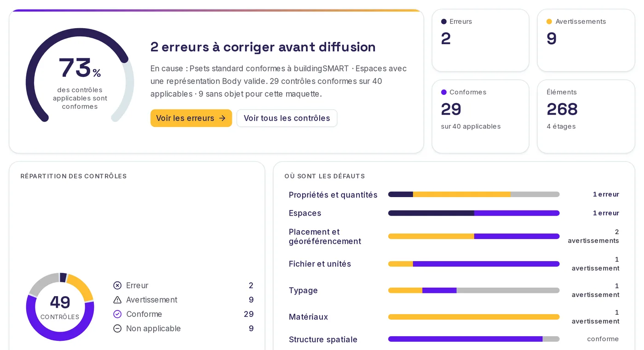The image size is (644, 350).
Task: Click the 73% conformity gauge
Action: tap(80, 76)
